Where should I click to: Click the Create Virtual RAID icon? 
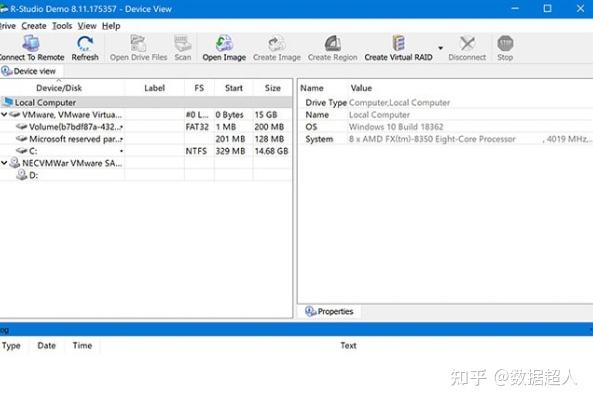pyautogui.click(x=399, y=44)
